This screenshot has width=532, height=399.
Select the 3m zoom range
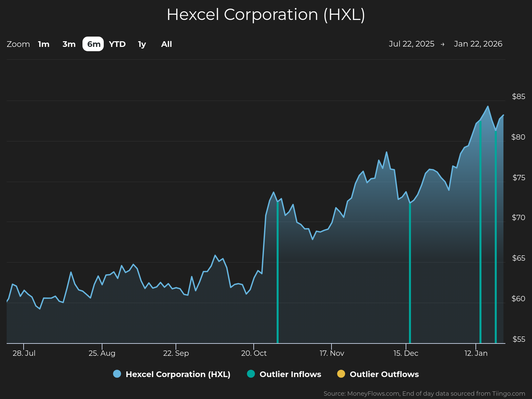[x=69, y=44]
